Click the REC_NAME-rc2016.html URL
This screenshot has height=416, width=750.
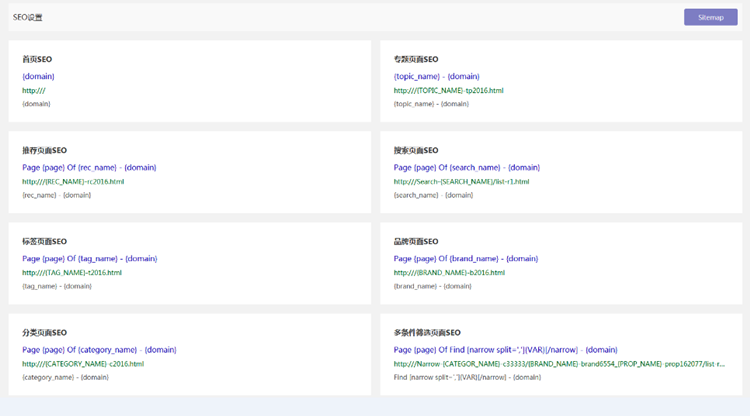pos(73,181)
